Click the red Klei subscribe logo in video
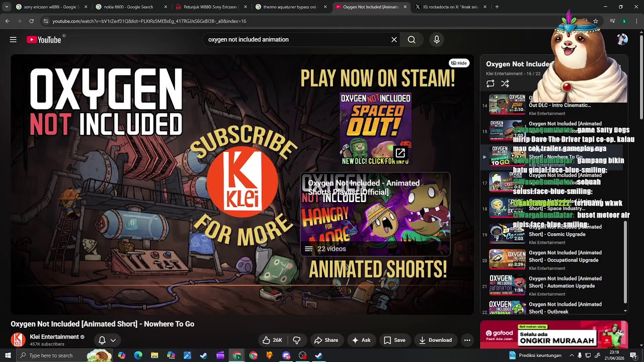The height and width of the screenshot is (362, 644). tap(243, 182)
